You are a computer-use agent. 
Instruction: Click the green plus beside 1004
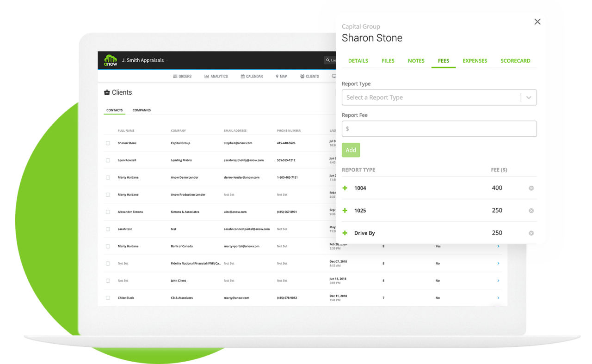[x=345, y=188]
